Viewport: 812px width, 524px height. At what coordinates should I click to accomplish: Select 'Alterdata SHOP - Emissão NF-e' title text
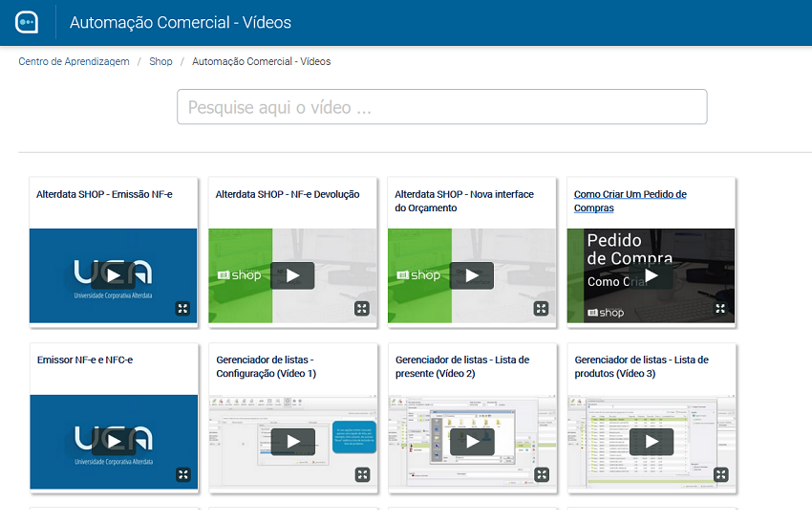(x=104, y=194)
